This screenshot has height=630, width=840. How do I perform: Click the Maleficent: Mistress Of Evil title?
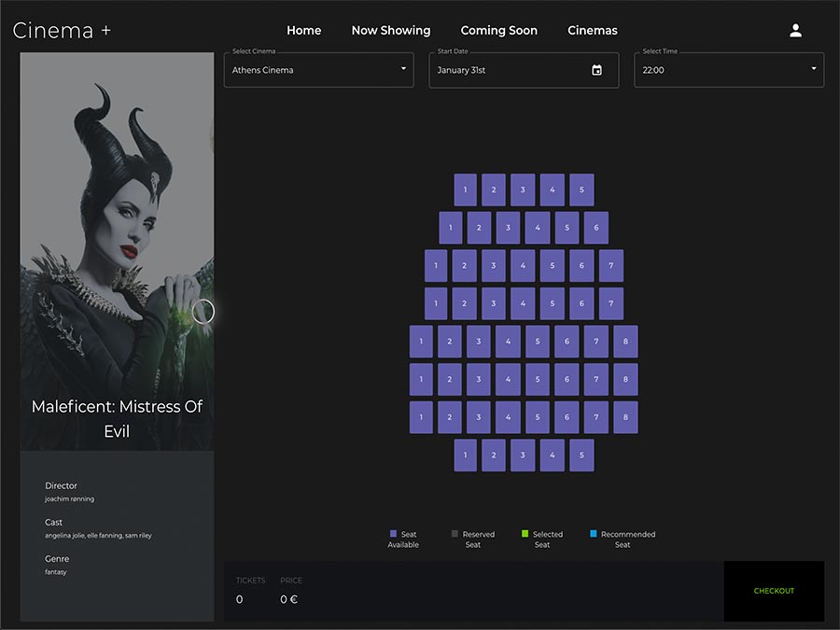point(116,418)
